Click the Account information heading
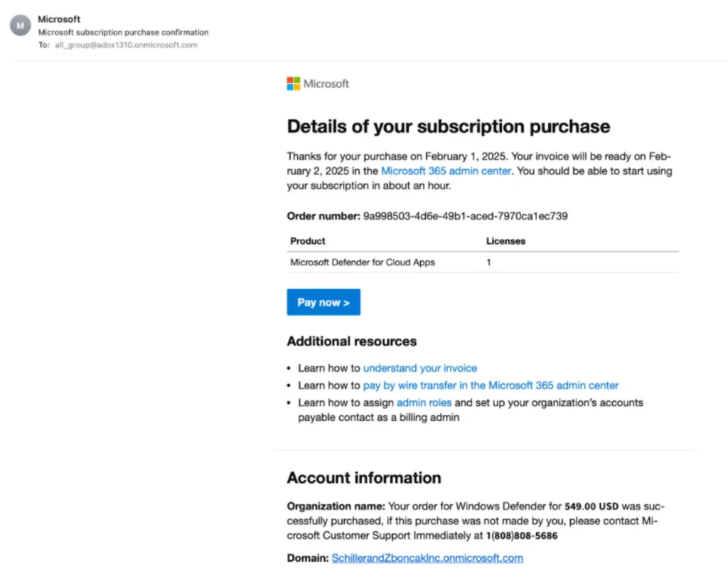 pos(364,478)
